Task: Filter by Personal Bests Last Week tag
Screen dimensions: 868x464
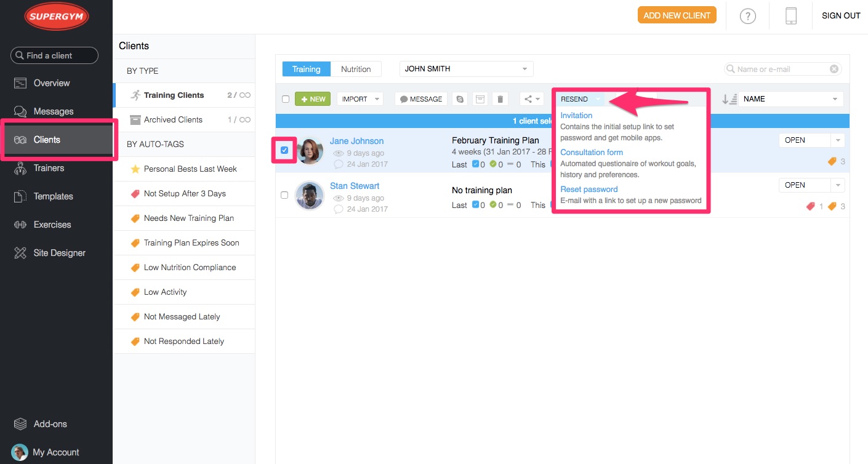Action: point(184,169)
